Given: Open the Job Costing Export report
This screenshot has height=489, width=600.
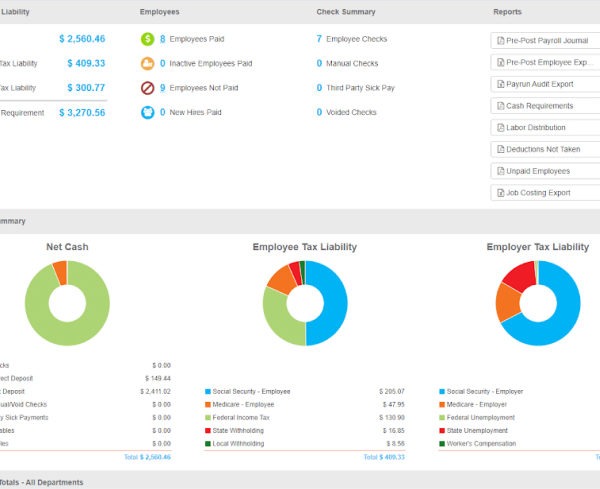Looking at the screenshot, I should pyautogui.click(x=545, y=193).
